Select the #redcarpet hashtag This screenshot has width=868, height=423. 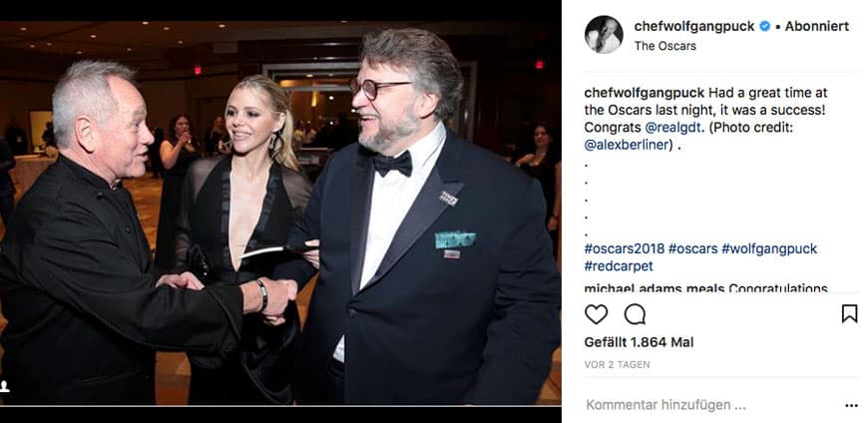point(621,266)
